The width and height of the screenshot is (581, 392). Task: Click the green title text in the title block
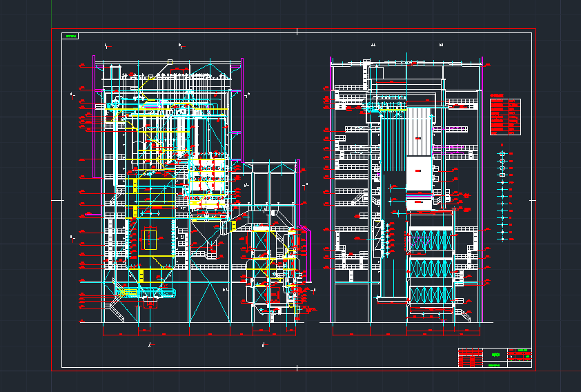click(x=494, y=355)
